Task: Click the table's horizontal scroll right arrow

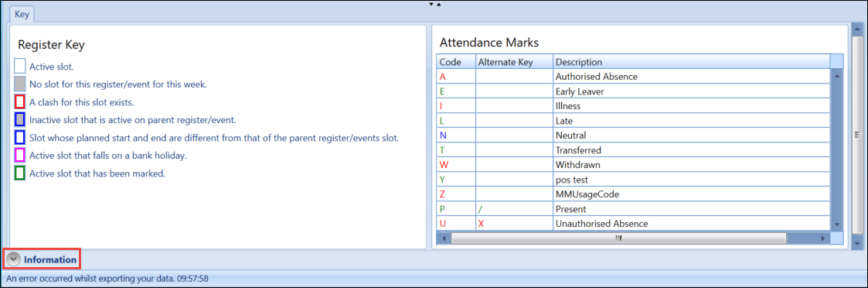Action: pyautogui.click(x=824, y=238)
